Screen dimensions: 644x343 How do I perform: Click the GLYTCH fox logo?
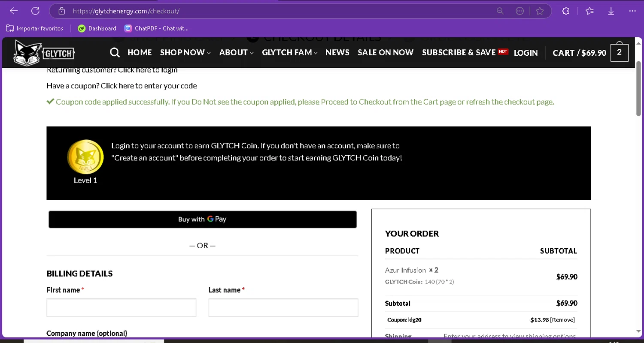pos(44,53)
